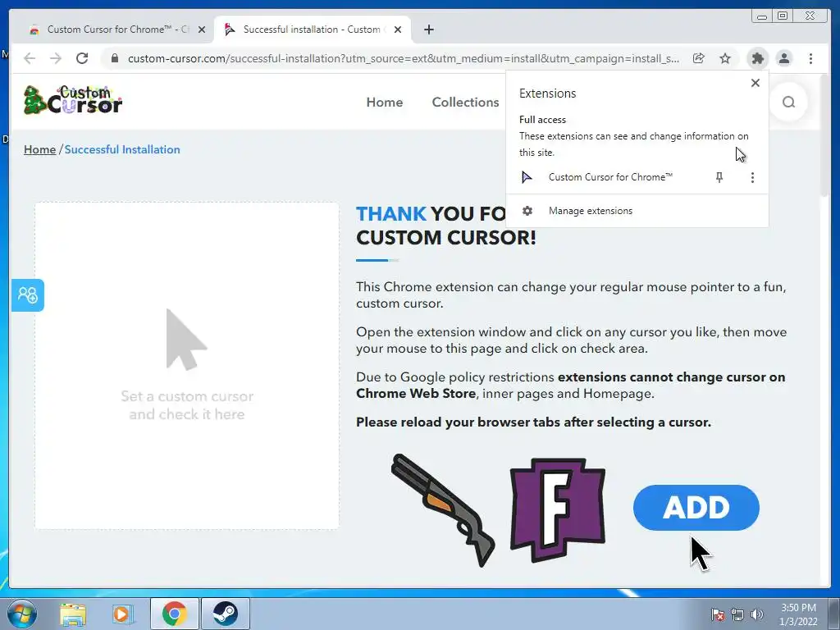Open Windows Media Player from taskbar
This screenshot has height=630, width=840.
(x=123, y=614)
